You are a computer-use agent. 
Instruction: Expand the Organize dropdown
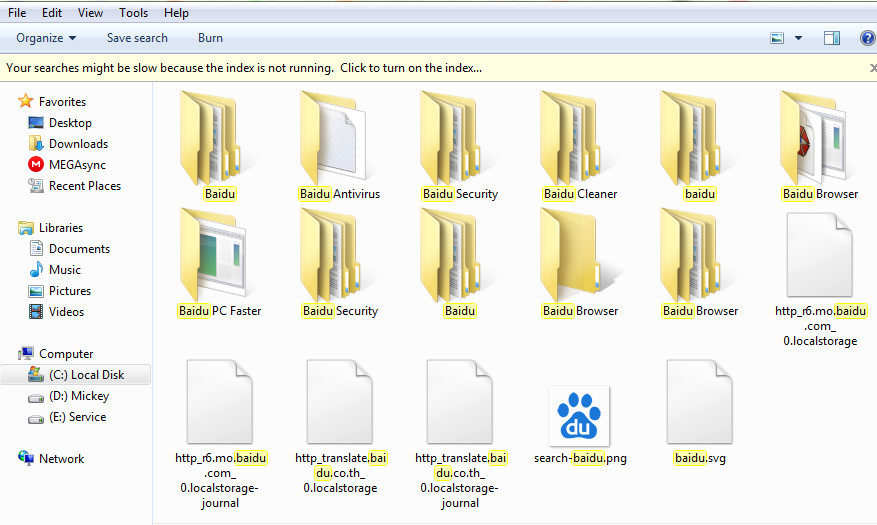point(46,38)
